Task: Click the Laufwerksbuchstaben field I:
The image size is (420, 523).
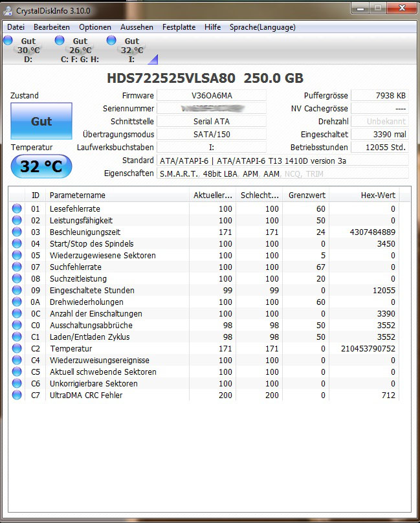Action: [x=212, y=148]
